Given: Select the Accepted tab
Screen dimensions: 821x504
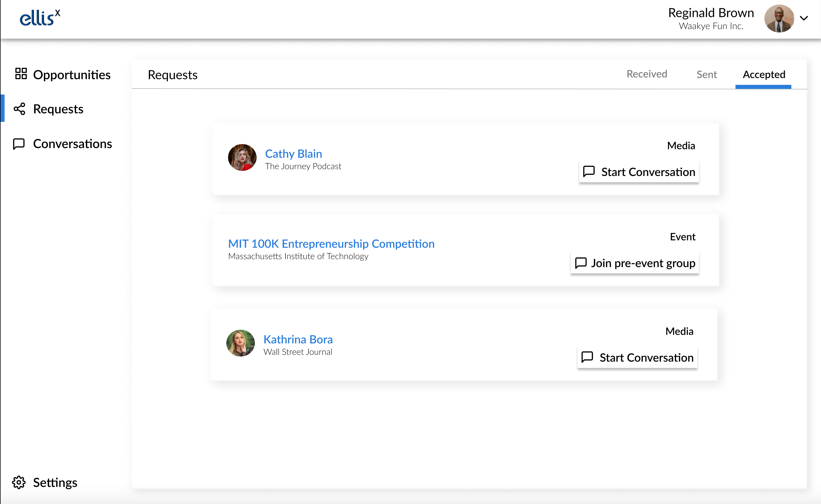Looking at the screenshot, I should [x=764, y=74].
